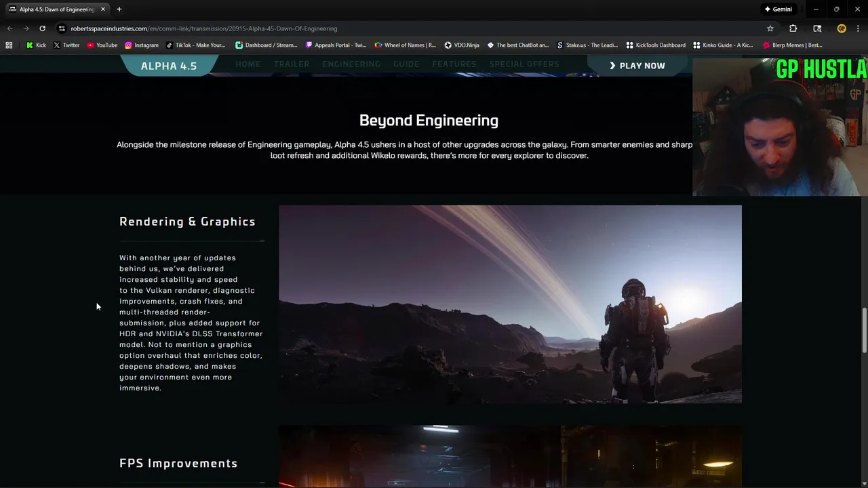
Task: Open the Instagram bookmark
Action: click(x=141, y=45)
